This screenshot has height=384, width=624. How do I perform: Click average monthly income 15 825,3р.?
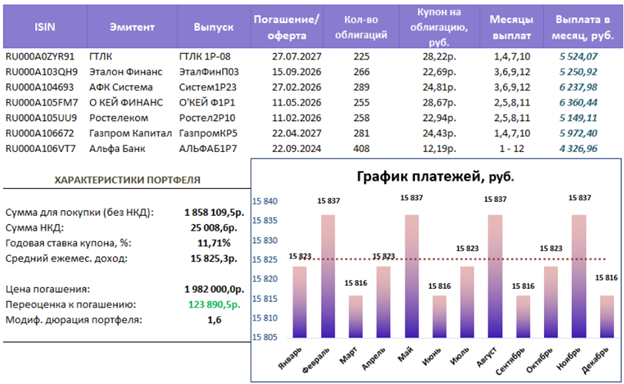tap(214, 259)
